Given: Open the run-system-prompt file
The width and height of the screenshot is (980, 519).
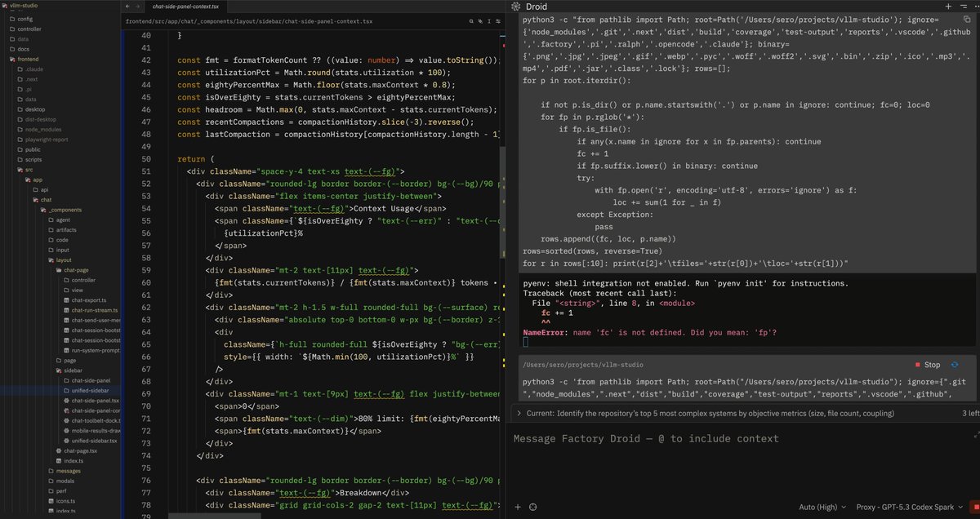Looking at the screenshot, I should coord(91,350).
